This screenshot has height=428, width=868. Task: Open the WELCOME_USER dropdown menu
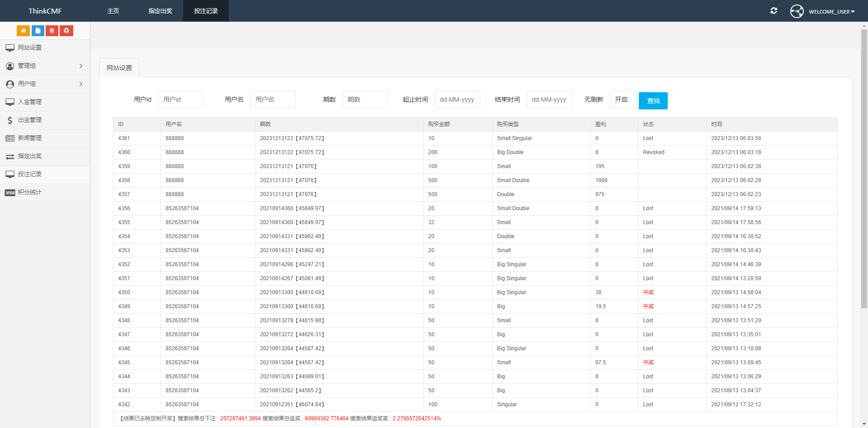[x=831, y=12]
